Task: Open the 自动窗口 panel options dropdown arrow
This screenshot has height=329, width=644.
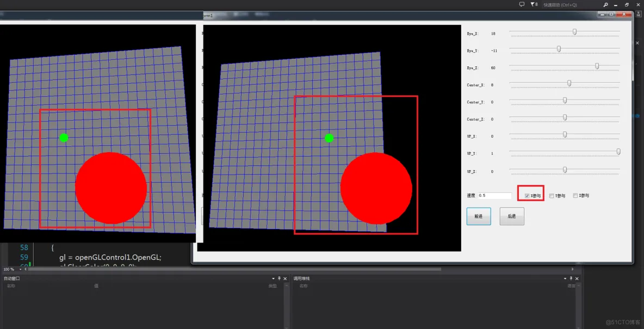Action: (273, 278)
